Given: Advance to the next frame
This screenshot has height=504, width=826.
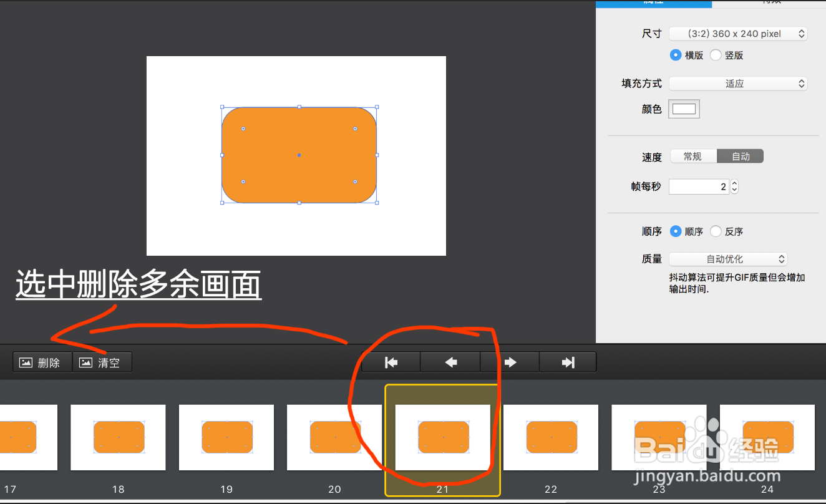Looking at the screenshot, I should (509, 362).
